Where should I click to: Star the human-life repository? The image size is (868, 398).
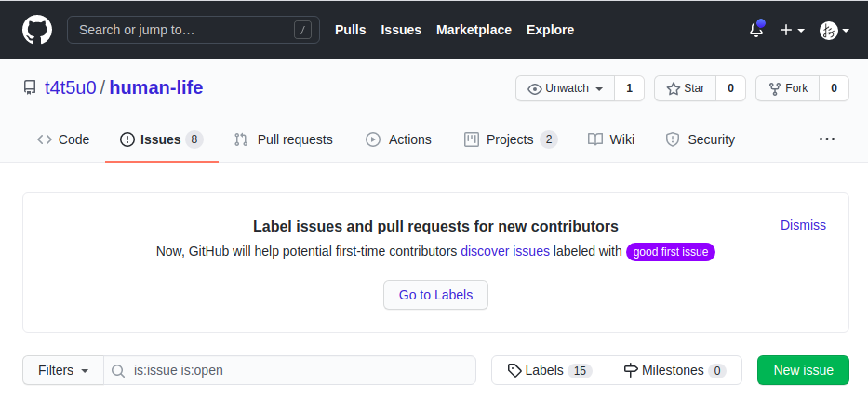(x=685, y=88)
